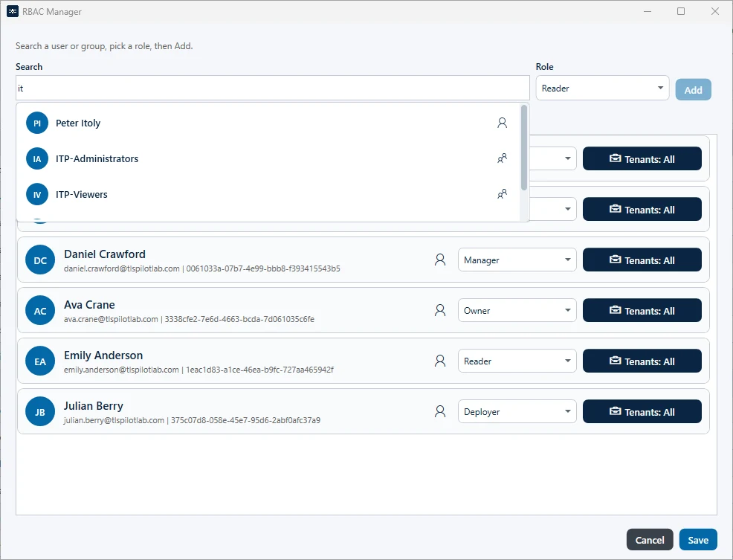Click the suggestion list scrollbar thumb
This screenshot has height=560, width=733.
pyautogui.click(x=524, y=147)
